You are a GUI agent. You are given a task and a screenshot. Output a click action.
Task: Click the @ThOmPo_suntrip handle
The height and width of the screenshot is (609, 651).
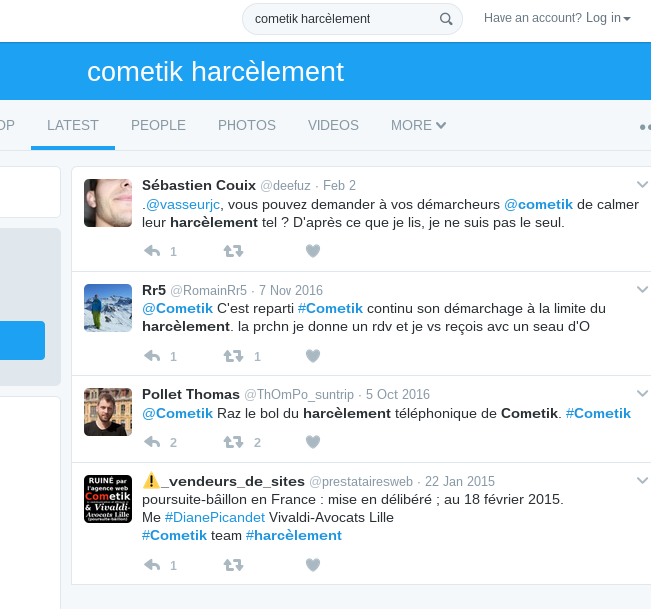[299, 394]
